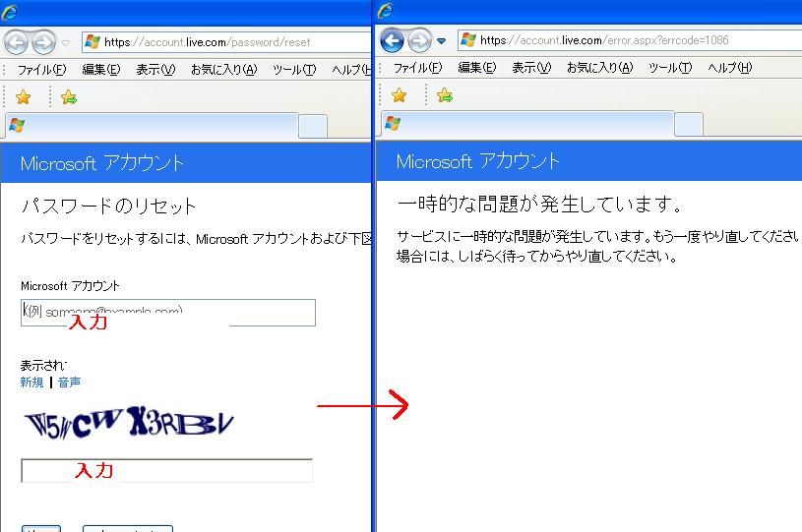Click Back arrow in left browser window
This screenshot has height=532, width=802.
point(16,42)
